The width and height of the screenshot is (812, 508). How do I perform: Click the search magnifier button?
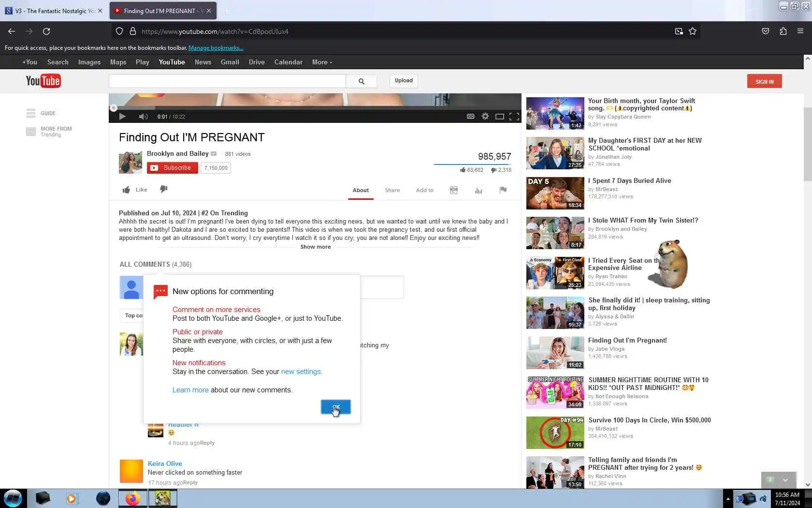coord(361,81)
